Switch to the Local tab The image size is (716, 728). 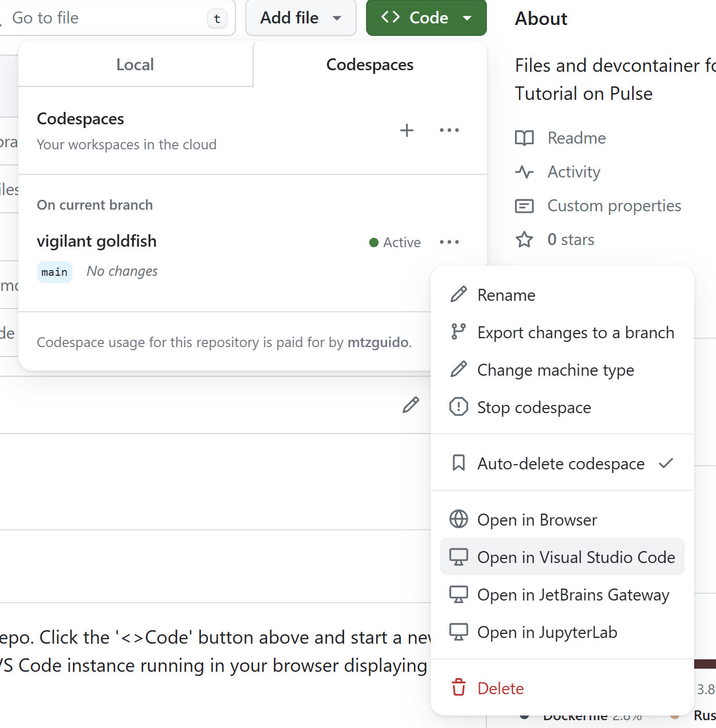point(135,65)
